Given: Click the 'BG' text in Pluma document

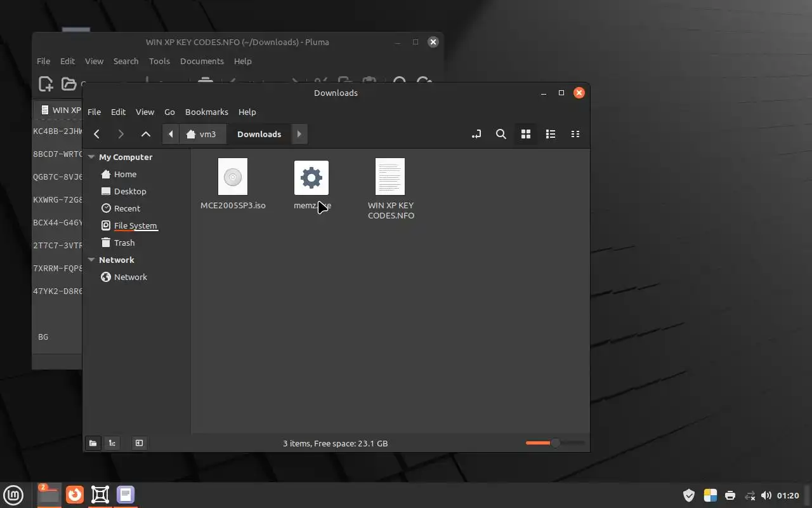Looking at the screenshot, I should pos(43,337).
